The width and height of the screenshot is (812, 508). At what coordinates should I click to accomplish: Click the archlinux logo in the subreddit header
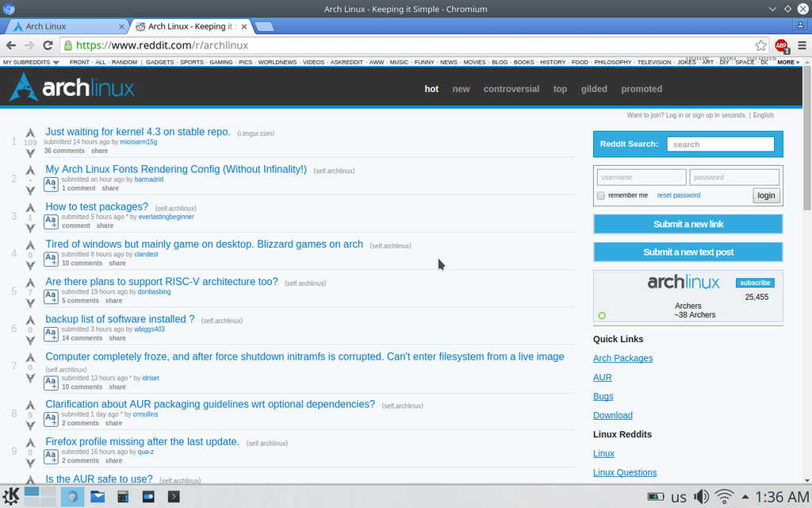[x=71, y=88]
